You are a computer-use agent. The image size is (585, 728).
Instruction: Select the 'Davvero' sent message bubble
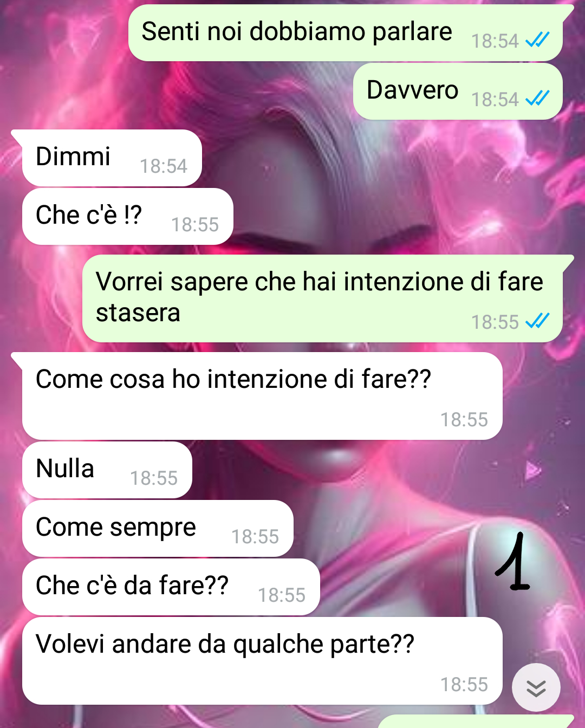[458, 92]
